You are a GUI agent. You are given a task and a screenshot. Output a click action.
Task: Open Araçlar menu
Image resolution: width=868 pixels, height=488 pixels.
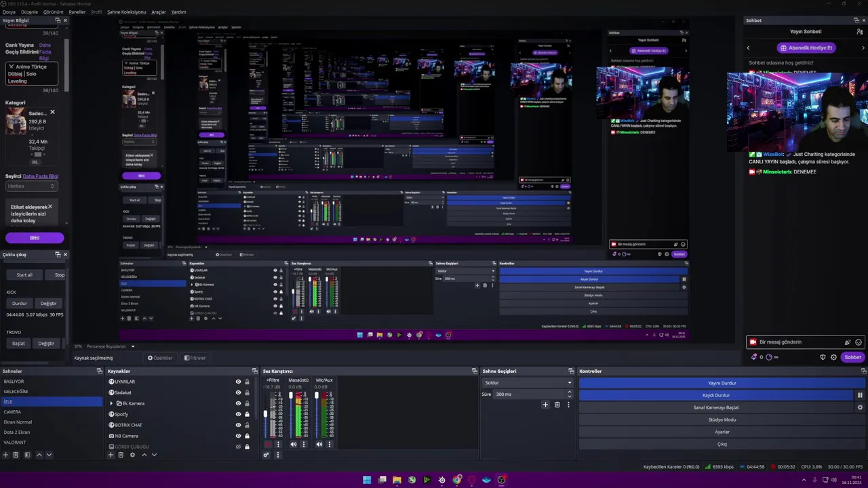click(159, 12)
